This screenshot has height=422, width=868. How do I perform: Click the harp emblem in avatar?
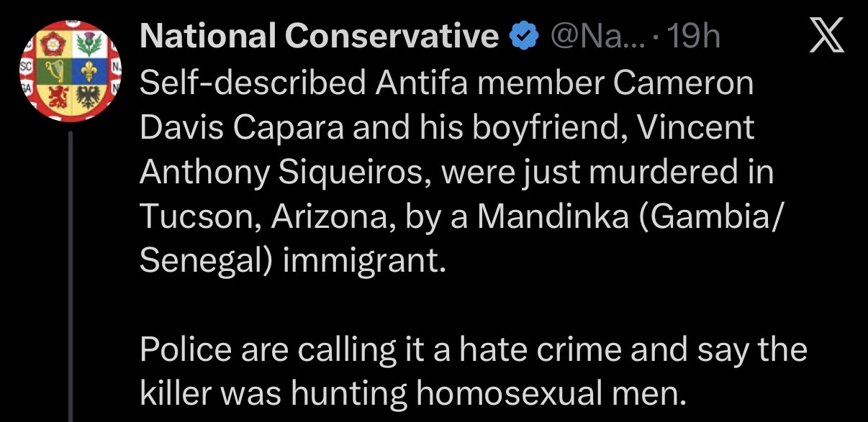tap(54, 70)
